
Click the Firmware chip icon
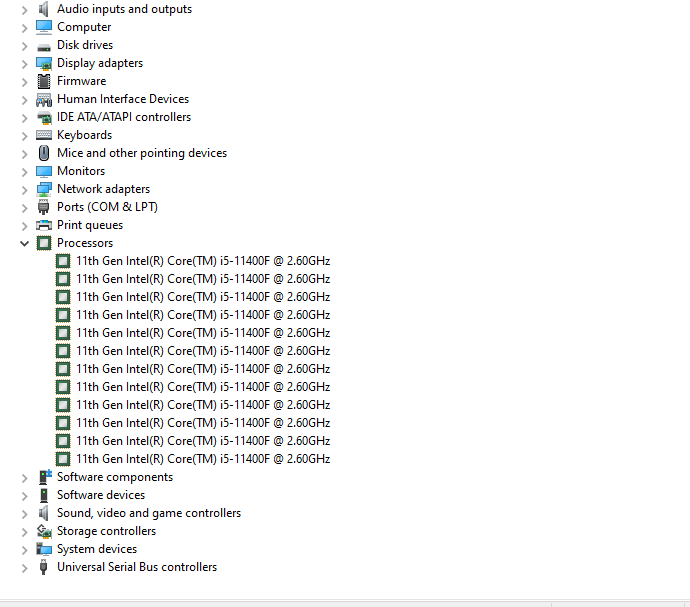pos(44,81)
